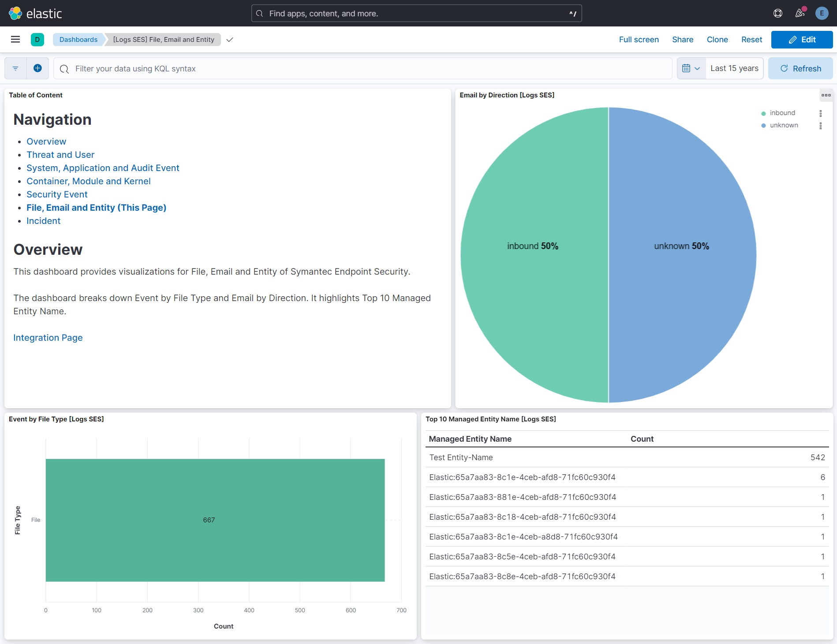The width and height of the screenshot is (837, 644).
Task: Focus the global search field
Action: click(416, 13)
